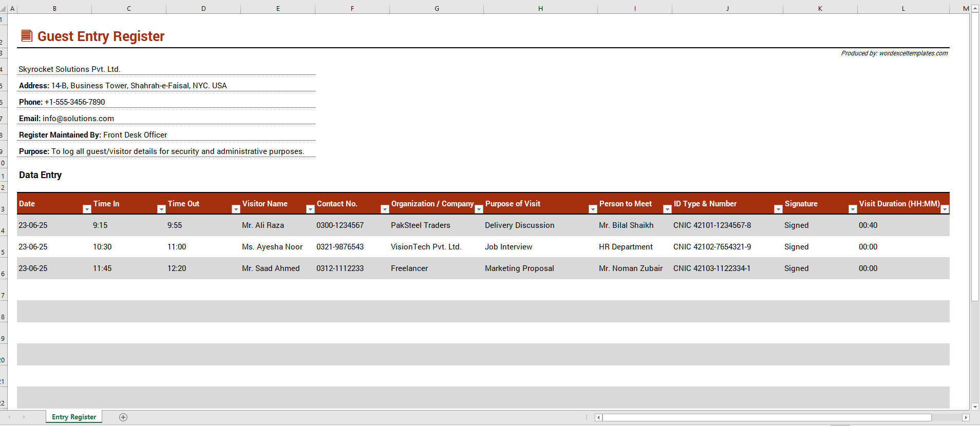
Task: Click the sheet tab scroll-right arrow
Action: click(24, 417)
